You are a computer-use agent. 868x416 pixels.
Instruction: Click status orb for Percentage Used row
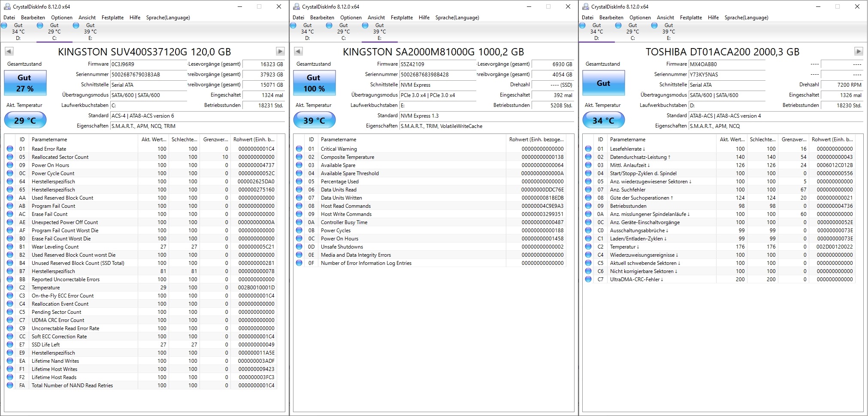[299, 182]
